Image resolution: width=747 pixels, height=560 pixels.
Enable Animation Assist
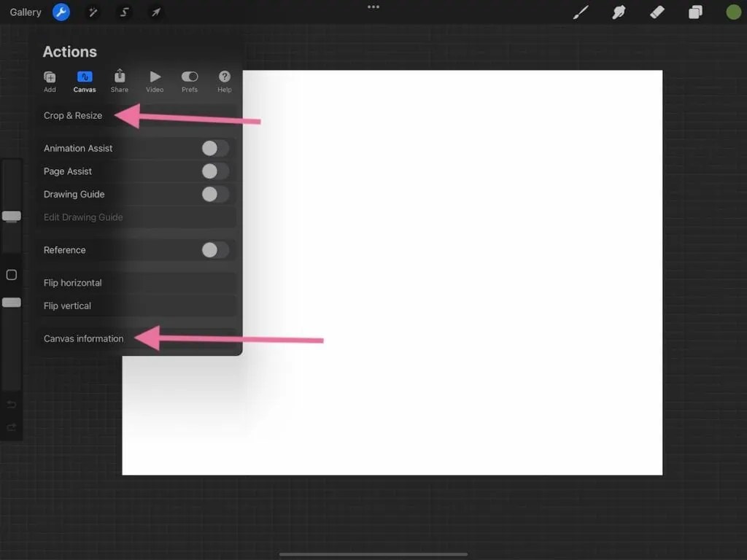point(214,148)
